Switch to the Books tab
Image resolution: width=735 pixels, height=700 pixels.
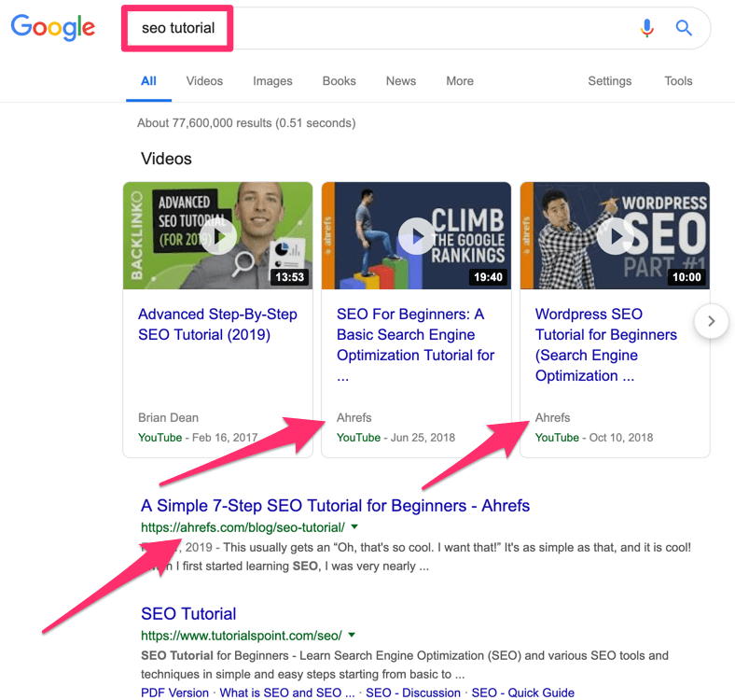click(339, 81)
